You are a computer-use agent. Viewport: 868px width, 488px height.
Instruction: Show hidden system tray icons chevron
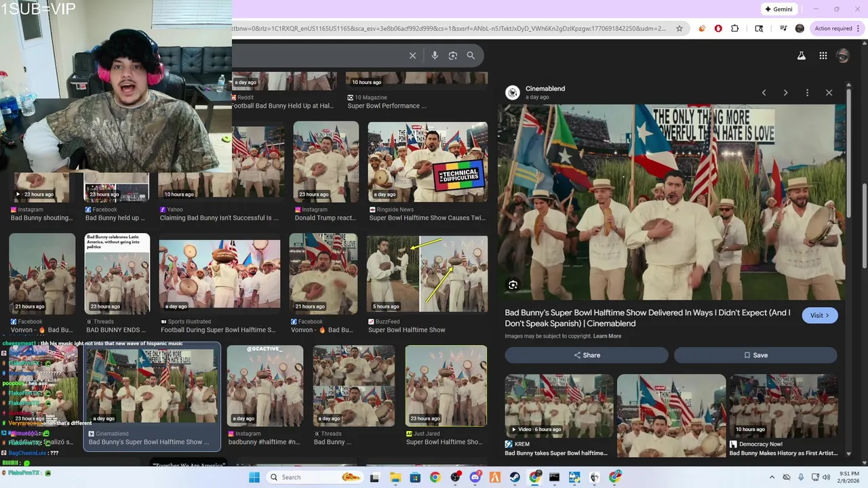click(772, 477)
